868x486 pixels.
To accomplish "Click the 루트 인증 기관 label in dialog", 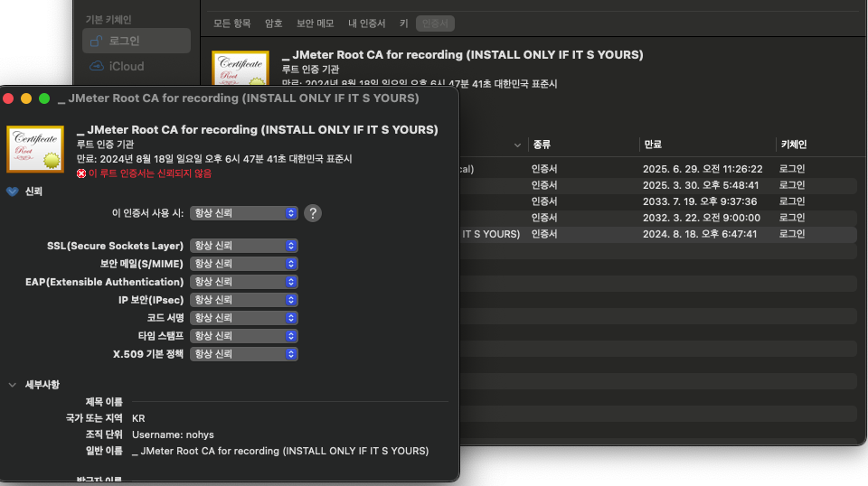I will click(x=105, y=145).
